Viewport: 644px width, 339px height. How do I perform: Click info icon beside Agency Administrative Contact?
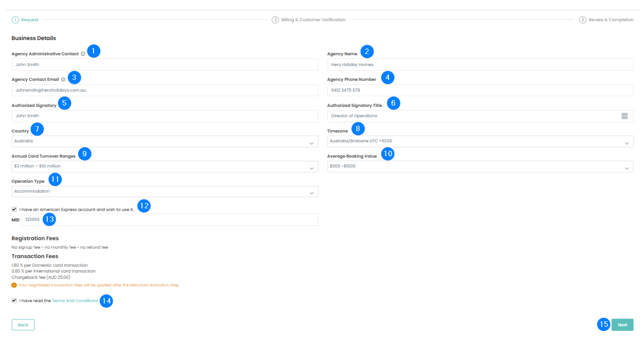tap(83, 54)
